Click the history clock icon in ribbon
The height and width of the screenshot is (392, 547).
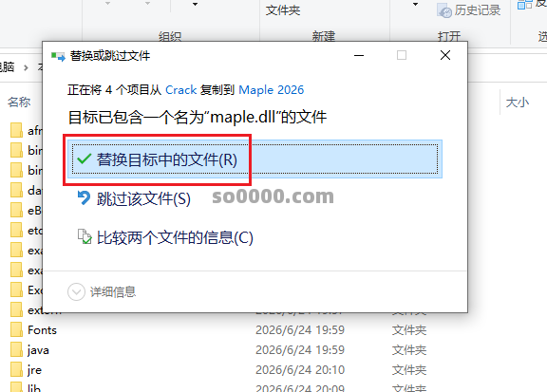click(444, 10)
